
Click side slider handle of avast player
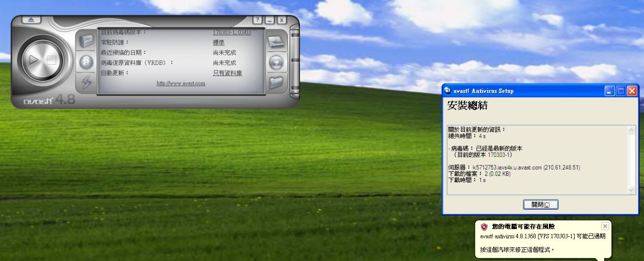[x=294, y=62]
